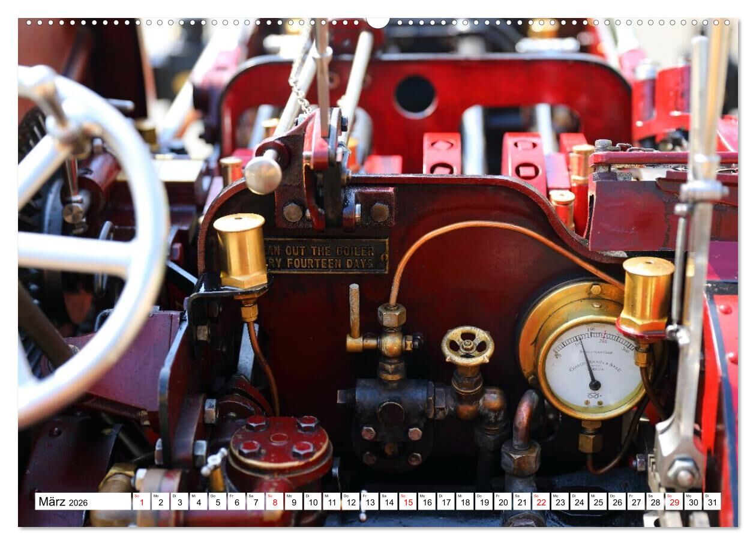The width and height of the screenshot is (756, 545).
Task: Click the white pressure gauge dial
Action: pyautogui.click(x=591, y=366)
